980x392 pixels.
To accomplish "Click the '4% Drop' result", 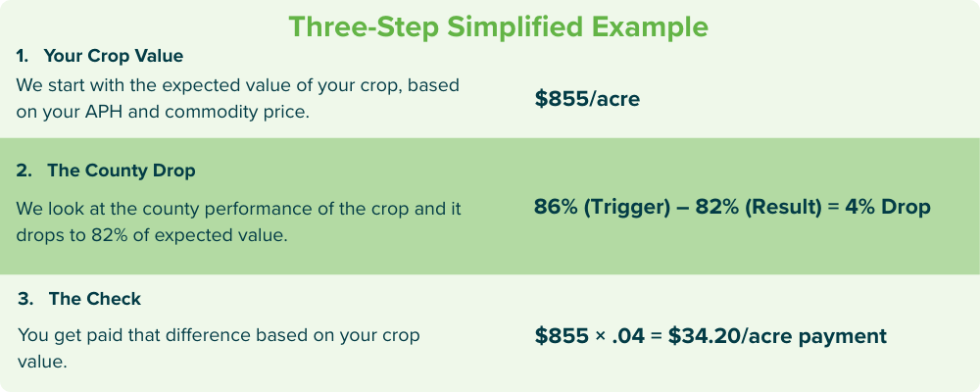I will [x=888, y=207].
